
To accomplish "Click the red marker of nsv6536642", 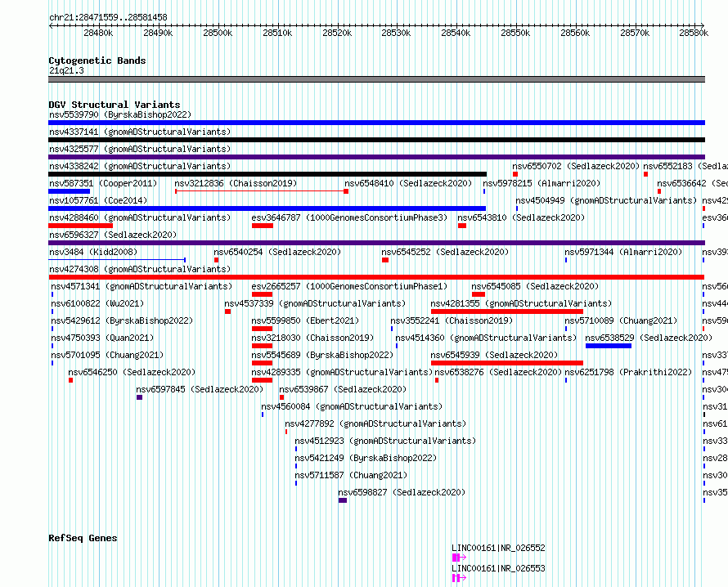I will [x=659, y=191].
